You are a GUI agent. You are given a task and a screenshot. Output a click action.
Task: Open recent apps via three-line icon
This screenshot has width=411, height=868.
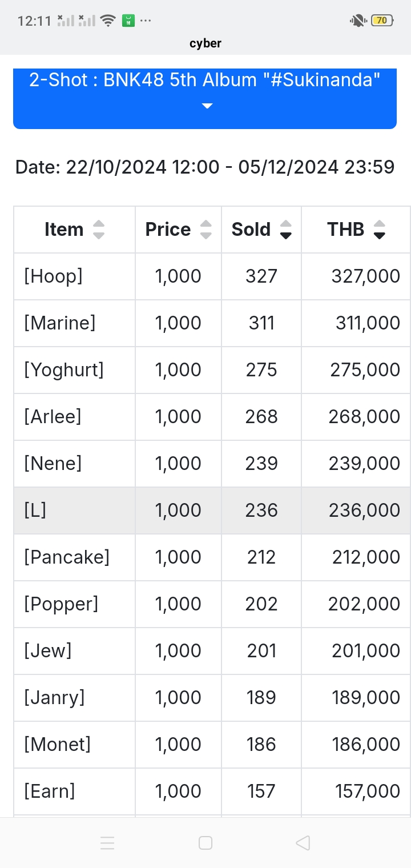coord(107,843)
